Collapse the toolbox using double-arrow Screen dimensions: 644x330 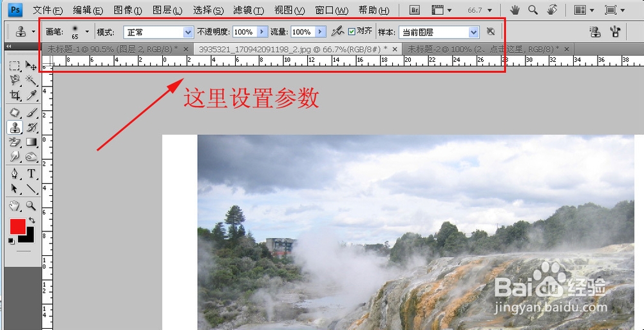(9, 46)
